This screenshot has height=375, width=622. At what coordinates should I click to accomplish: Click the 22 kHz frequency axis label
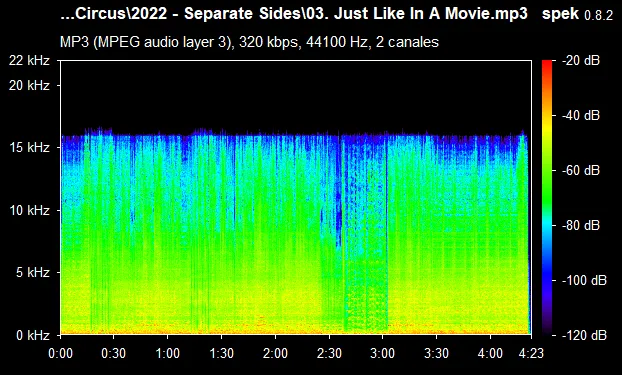click(x=30, y=61)
